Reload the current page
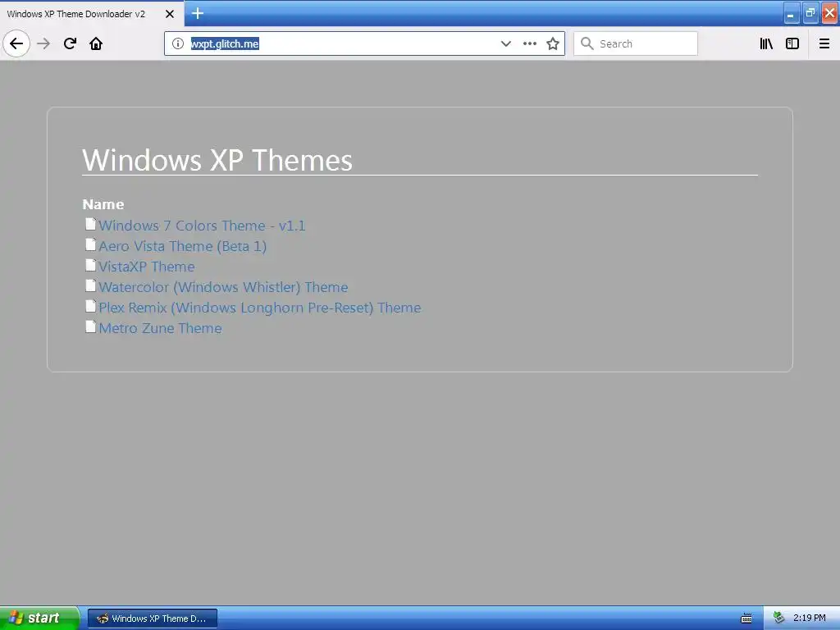Image resolution: width=840 pixels, height=630 pixels. [x=70, y=43]
